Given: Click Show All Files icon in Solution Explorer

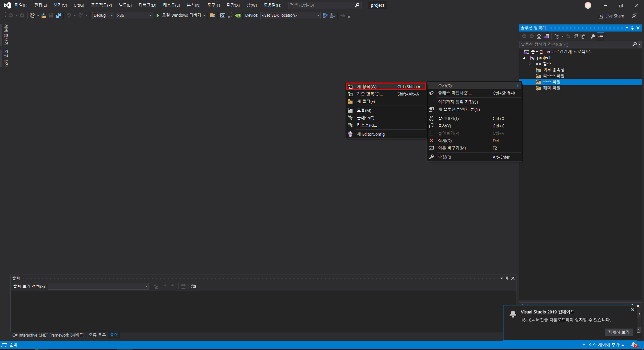Looking at the screenshot, I should pos(583,36).
